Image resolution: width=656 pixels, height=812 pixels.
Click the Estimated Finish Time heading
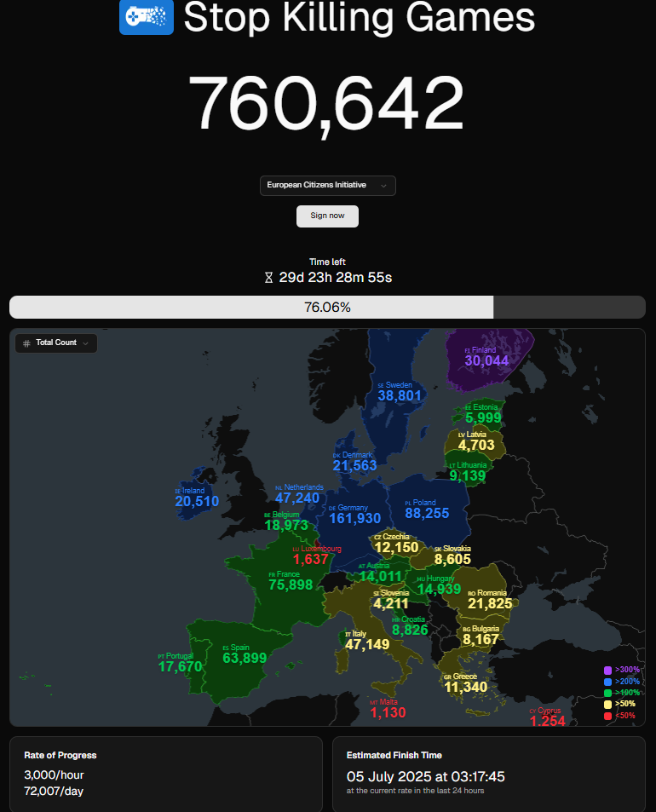click(394, 755)
